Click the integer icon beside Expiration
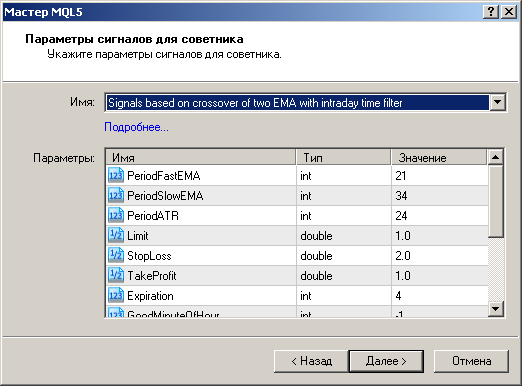The width and height of the screenshot is (522, 386). point(116,295)
